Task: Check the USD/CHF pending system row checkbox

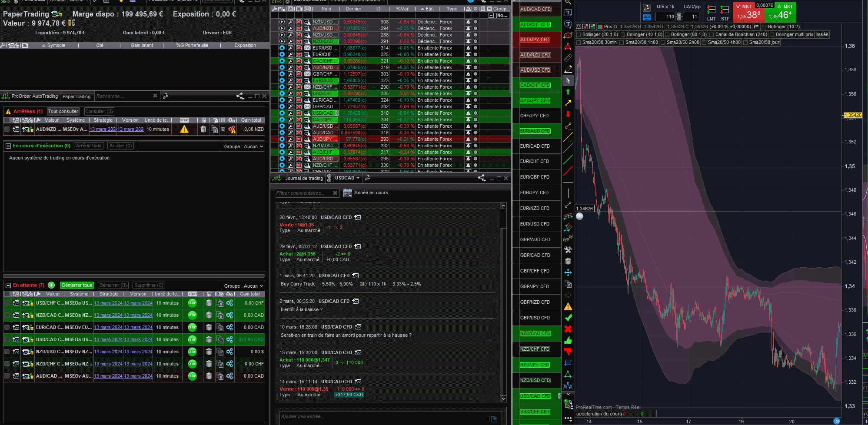Action: [x=7, y=303]
